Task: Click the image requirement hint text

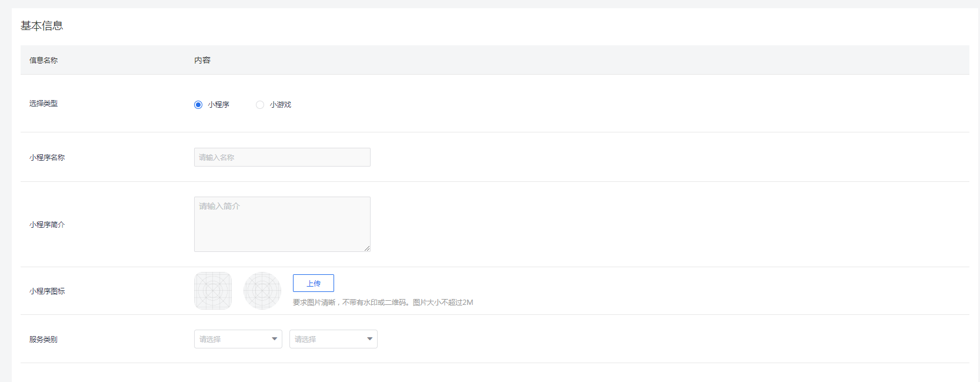Action: click(382, 303)
